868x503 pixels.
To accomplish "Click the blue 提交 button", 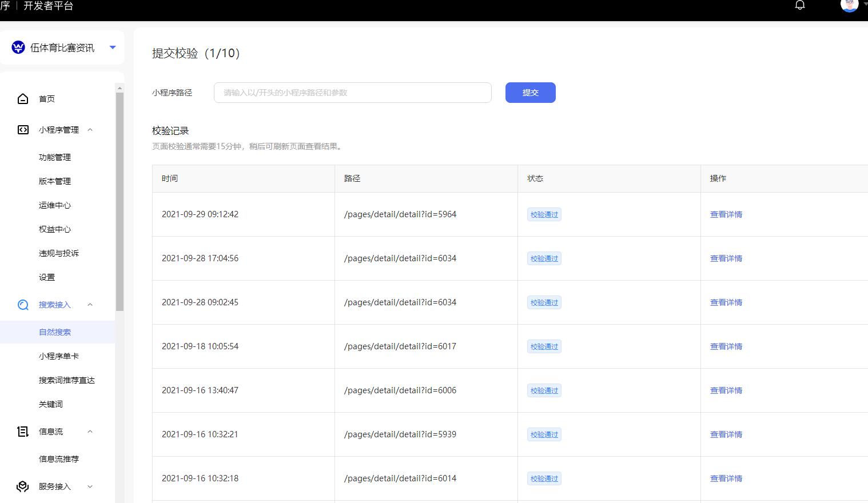I will (531, 93).
